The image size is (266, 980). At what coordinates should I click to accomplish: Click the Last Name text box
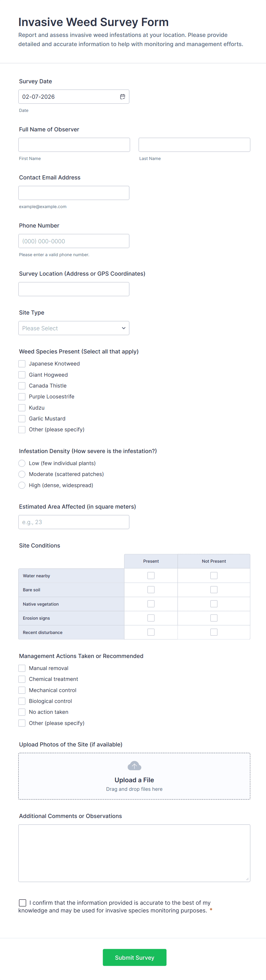pyautogui.click(x=194, y=145)
